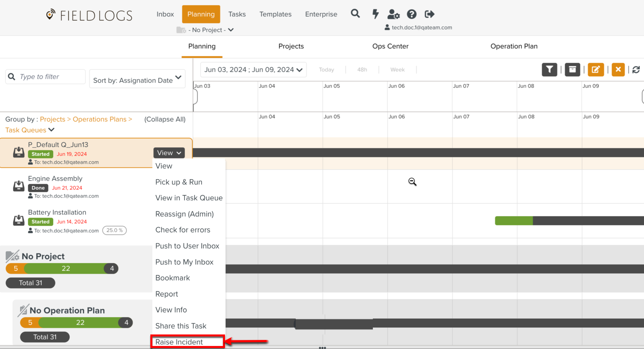This screenshot has width=644, height=349.
Task: Click the help question mark icon
Action: pyautogui.click(x=411, y=14)
